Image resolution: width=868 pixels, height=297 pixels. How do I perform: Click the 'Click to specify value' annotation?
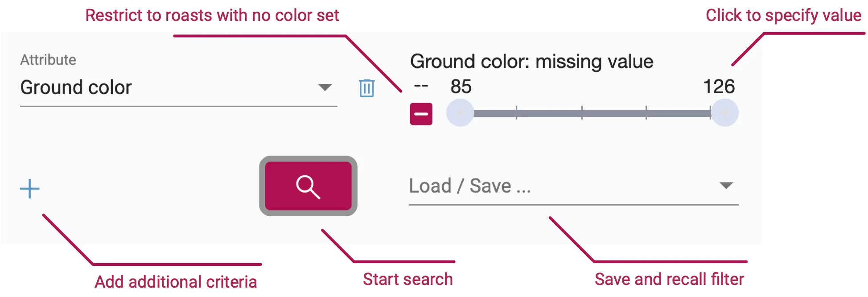click(x=783, y=16)
